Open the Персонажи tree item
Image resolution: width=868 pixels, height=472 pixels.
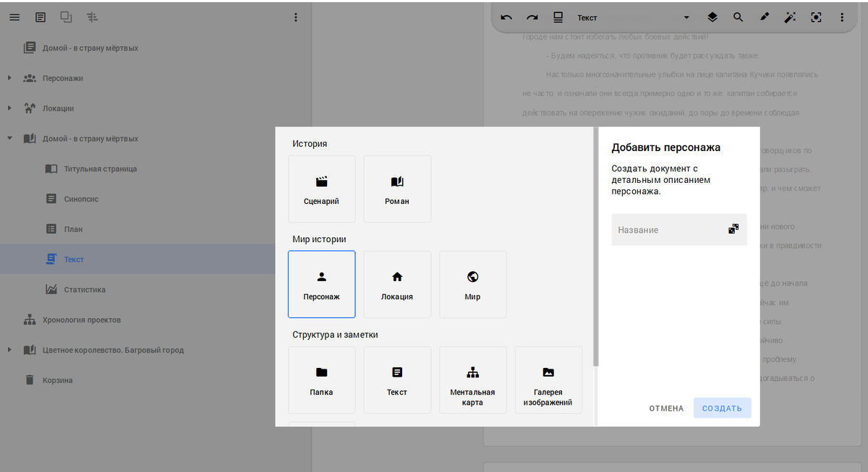pos(156,78)
